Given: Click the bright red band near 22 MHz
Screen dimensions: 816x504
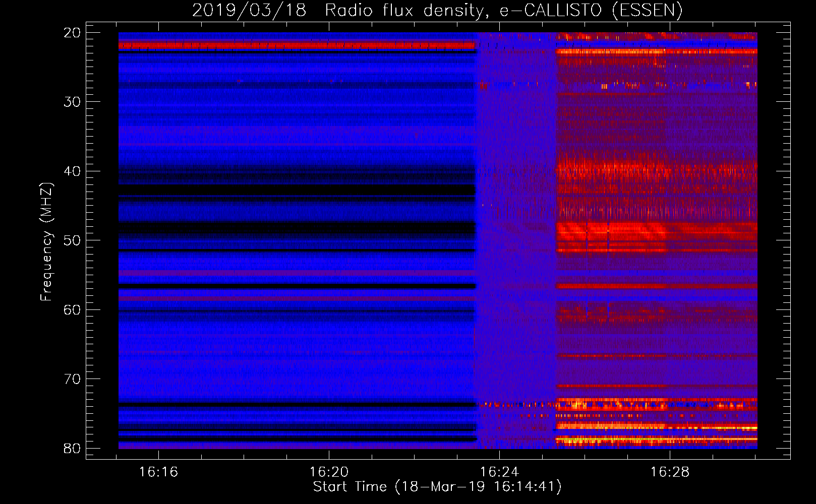Looking at the screenshot, I should (298, 46).
